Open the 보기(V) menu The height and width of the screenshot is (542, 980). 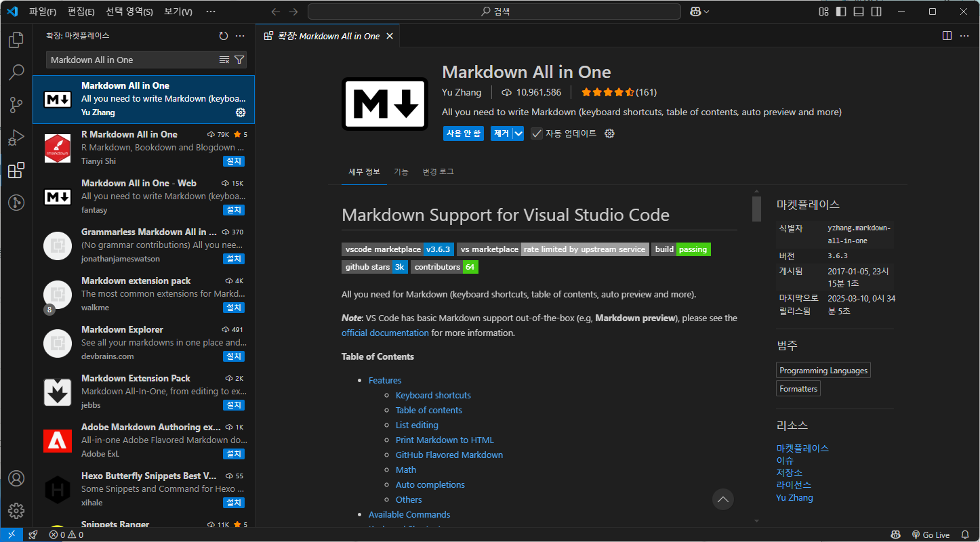[178, 12]
